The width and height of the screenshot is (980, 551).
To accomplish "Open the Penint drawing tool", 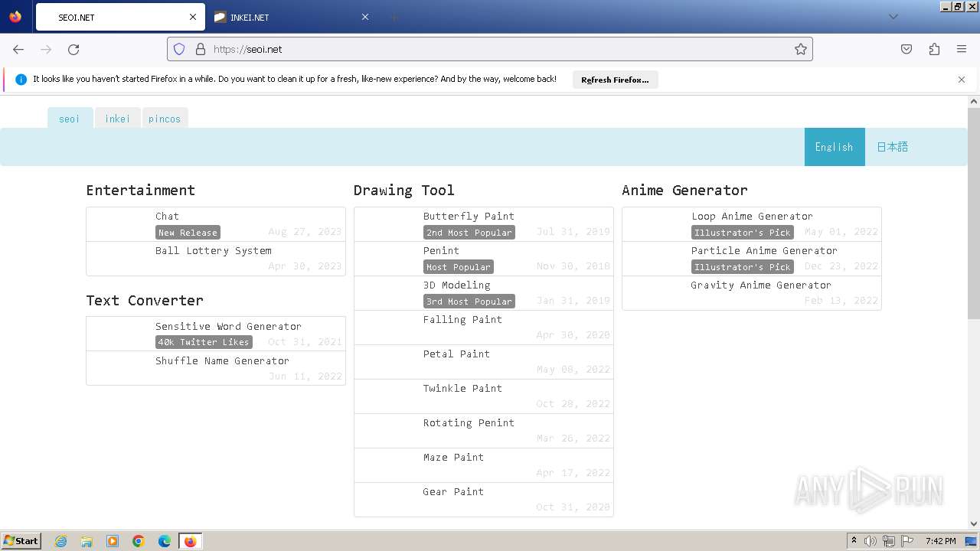I will 484,259.
